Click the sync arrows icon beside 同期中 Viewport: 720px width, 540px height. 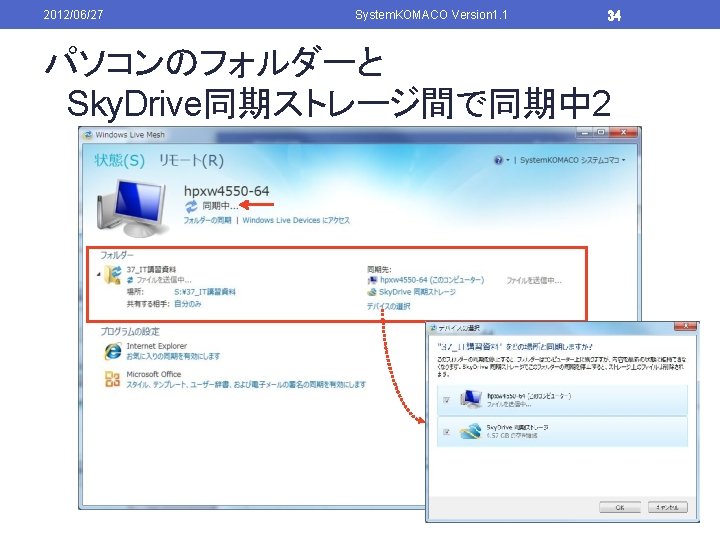(191, 206)
